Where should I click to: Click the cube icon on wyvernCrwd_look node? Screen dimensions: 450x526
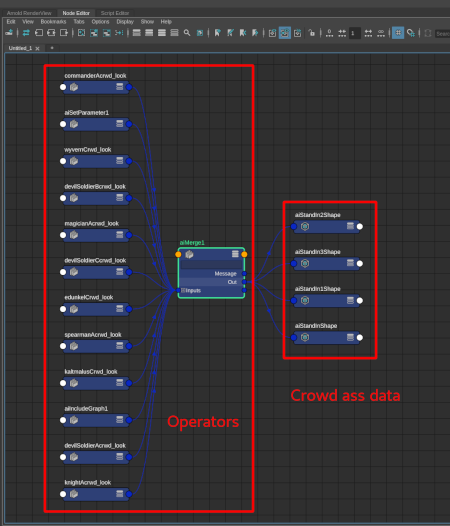pos(74,161)
